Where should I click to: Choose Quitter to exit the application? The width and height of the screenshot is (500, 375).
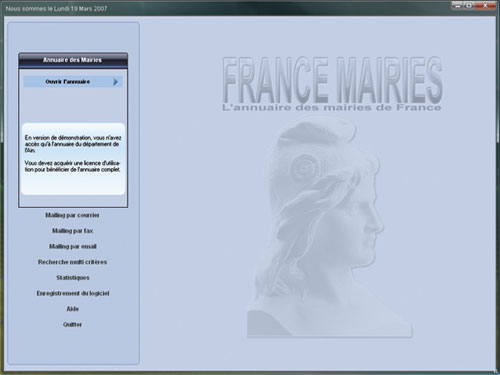coord(72,324)
